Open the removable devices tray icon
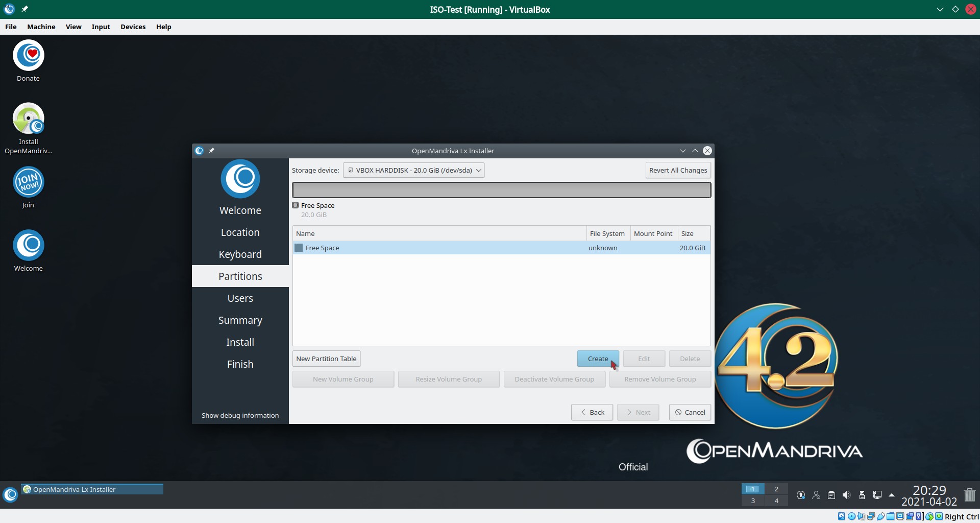Image resolution: width=980 pixels, height=523 pixels. [862, 494]
